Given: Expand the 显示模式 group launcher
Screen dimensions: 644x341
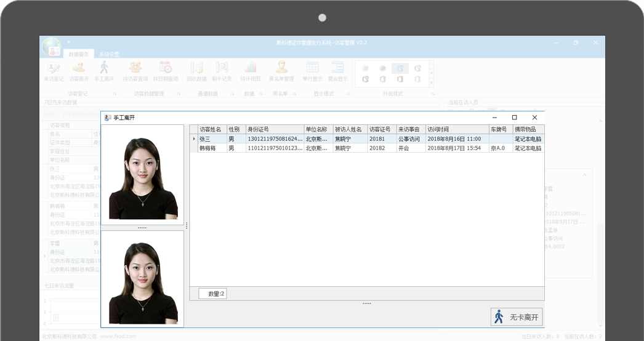Looking at the screenshot, I should click(x=348, y=94).
